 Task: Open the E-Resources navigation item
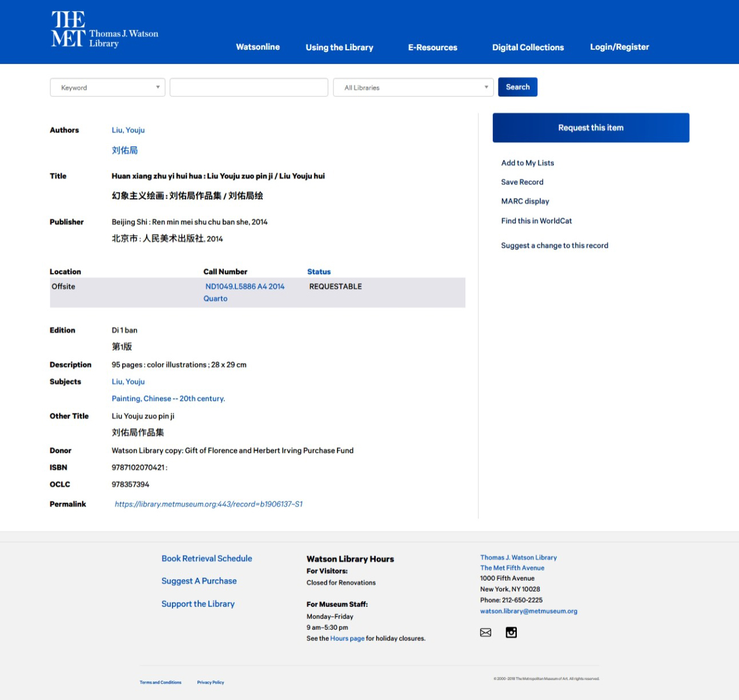point(432,47)
